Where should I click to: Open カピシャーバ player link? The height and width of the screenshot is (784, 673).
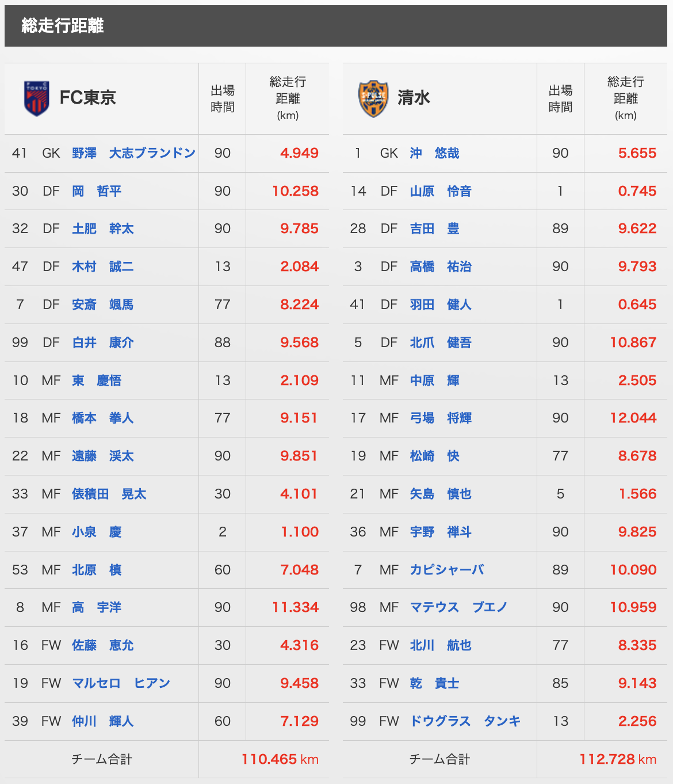pos(447,570)
